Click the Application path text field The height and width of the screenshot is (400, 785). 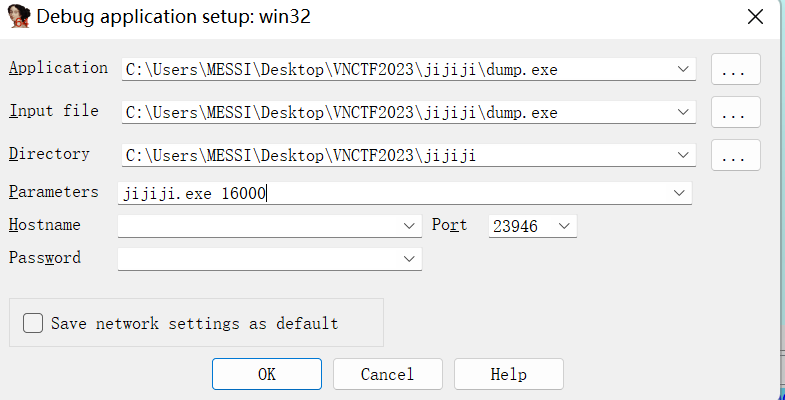pyautogui.click(x=398, y=69)
